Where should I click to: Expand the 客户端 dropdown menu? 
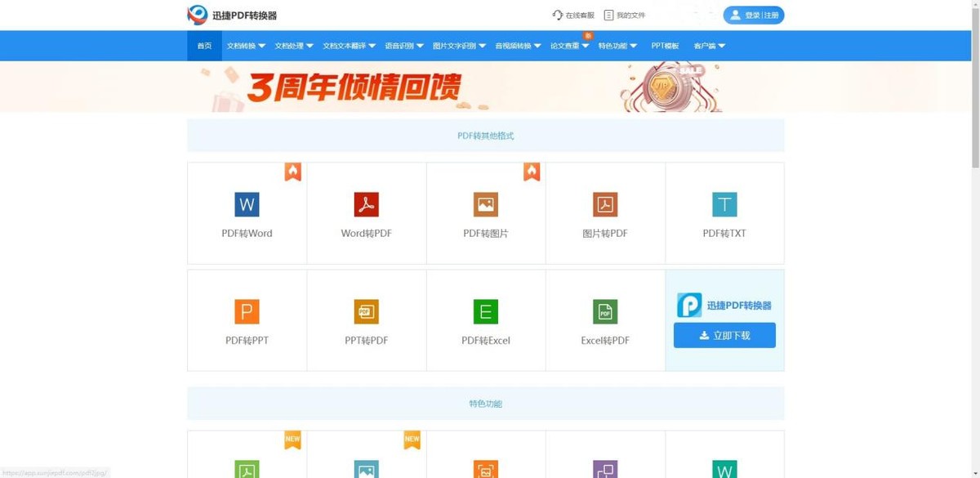pyautogui.click(x=709, y=46)
